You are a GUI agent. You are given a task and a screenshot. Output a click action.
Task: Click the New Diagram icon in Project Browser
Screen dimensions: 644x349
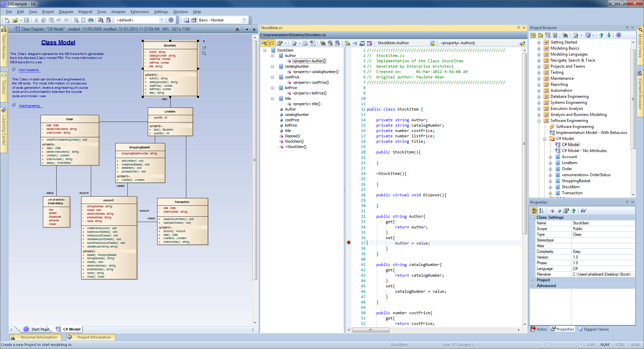pos(548,35)
